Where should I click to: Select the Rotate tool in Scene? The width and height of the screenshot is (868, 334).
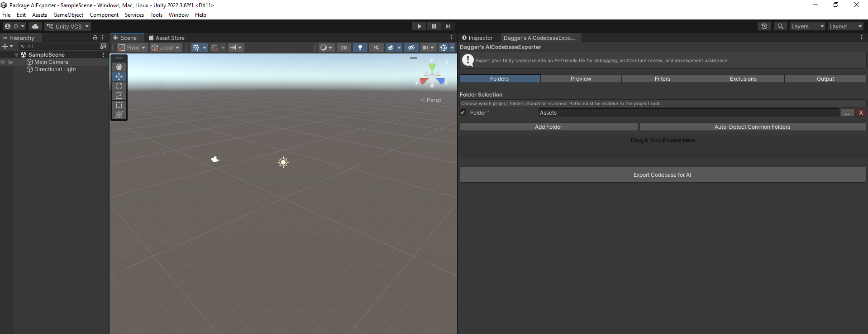pyautogui.click(x=119, y=86)
